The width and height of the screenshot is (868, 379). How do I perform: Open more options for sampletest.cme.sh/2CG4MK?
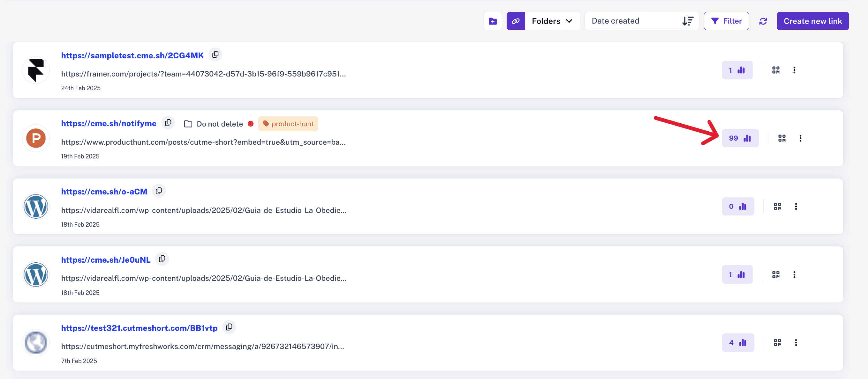coord(794,70)
